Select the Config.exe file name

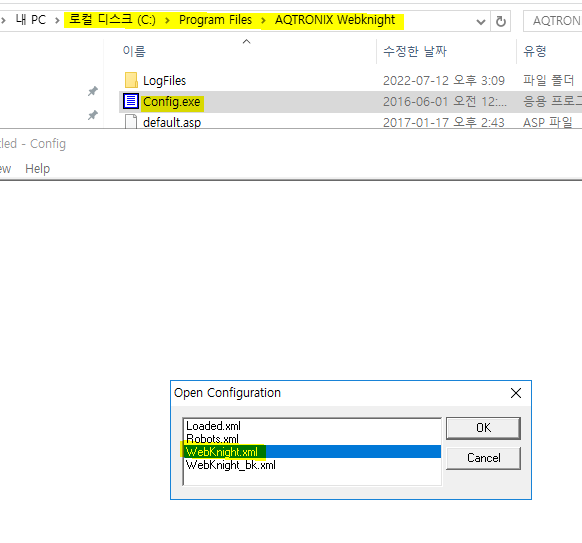(172, 102)
